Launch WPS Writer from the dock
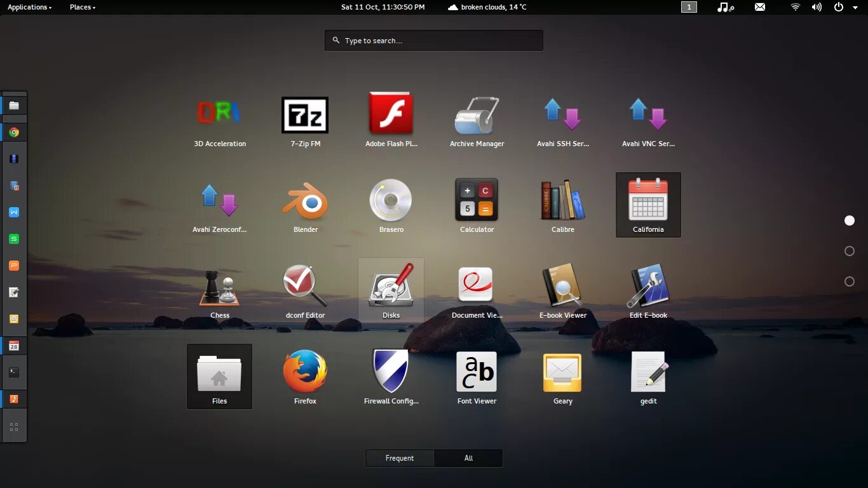The height and width of the screenshot is (488, 868). pos(14,212)
